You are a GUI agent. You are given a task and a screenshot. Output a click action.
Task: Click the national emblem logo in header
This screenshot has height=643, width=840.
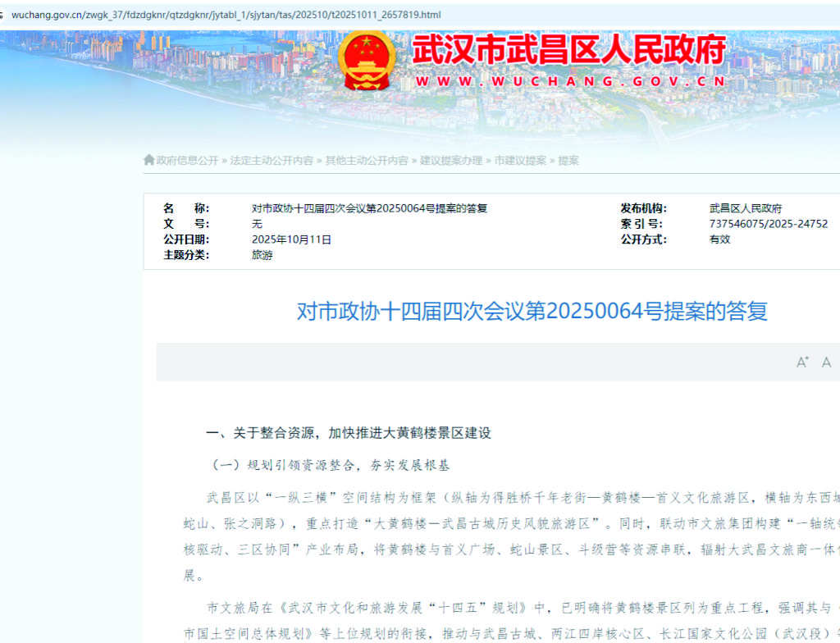click(368, 61)
